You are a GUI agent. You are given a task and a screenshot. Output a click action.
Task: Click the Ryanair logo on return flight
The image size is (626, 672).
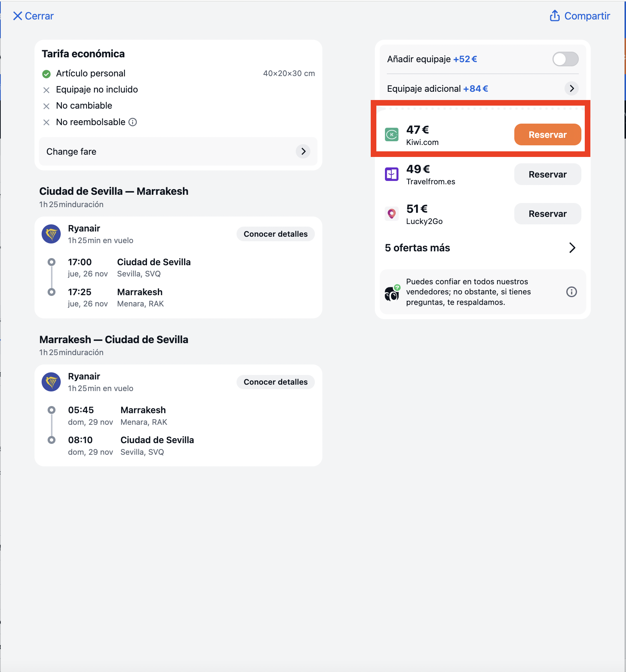[x=51, y=382]
